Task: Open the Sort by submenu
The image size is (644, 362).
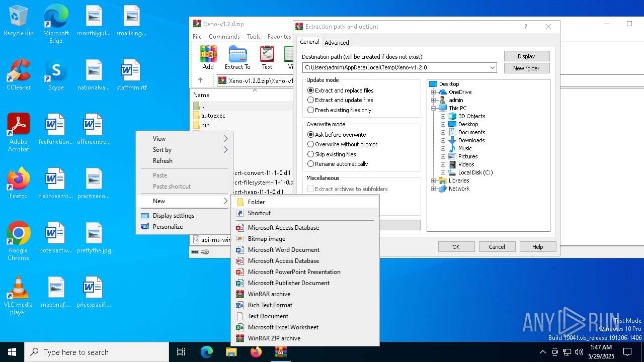Action: (185, 150)
